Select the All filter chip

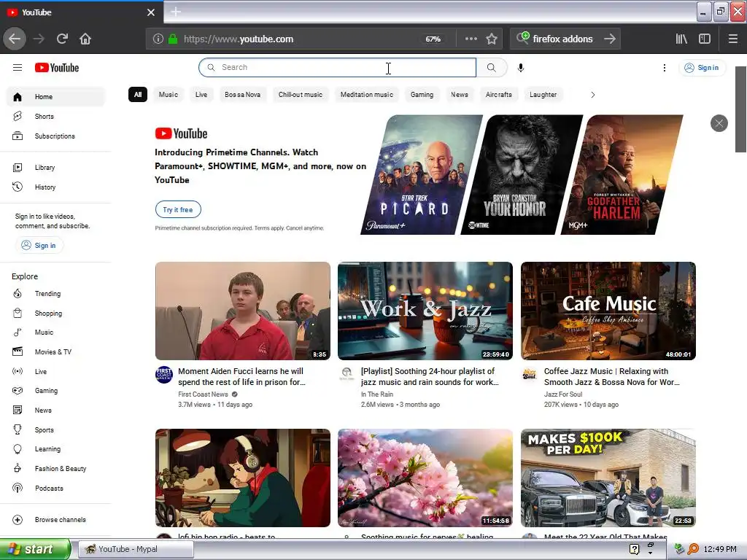point(138,95)
